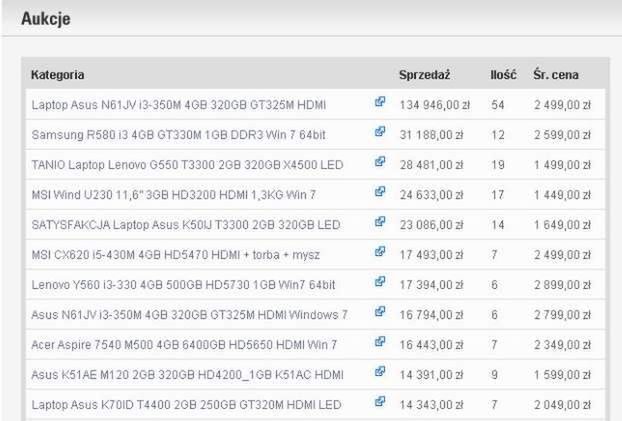Open external link icon for Lenovo Y560 row
The image size is (622, 421).
coord(380,281)
